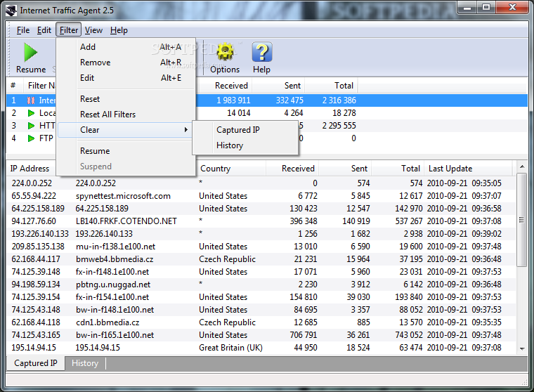Select IP address 64.225.158.189

coord(38,209)
